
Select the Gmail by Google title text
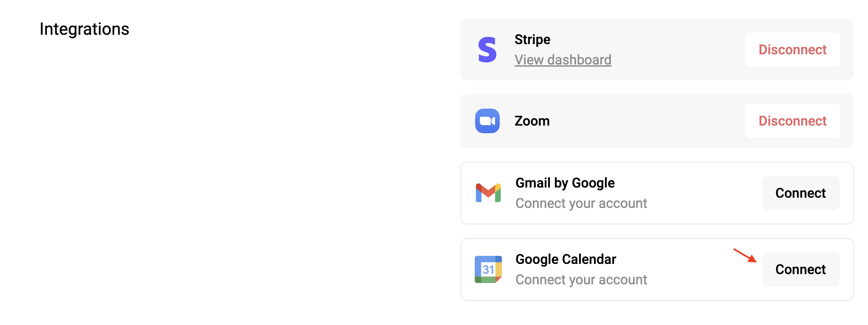coord(565,183)
